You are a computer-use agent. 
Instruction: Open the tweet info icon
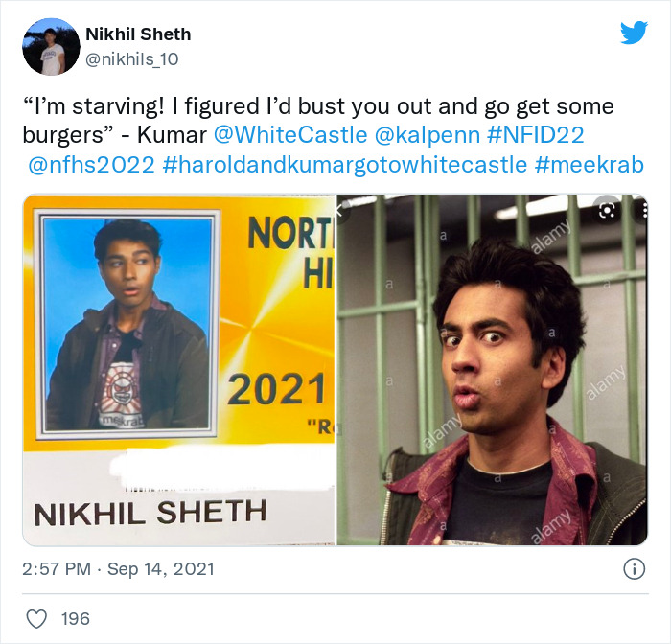[x=634, y=569]
